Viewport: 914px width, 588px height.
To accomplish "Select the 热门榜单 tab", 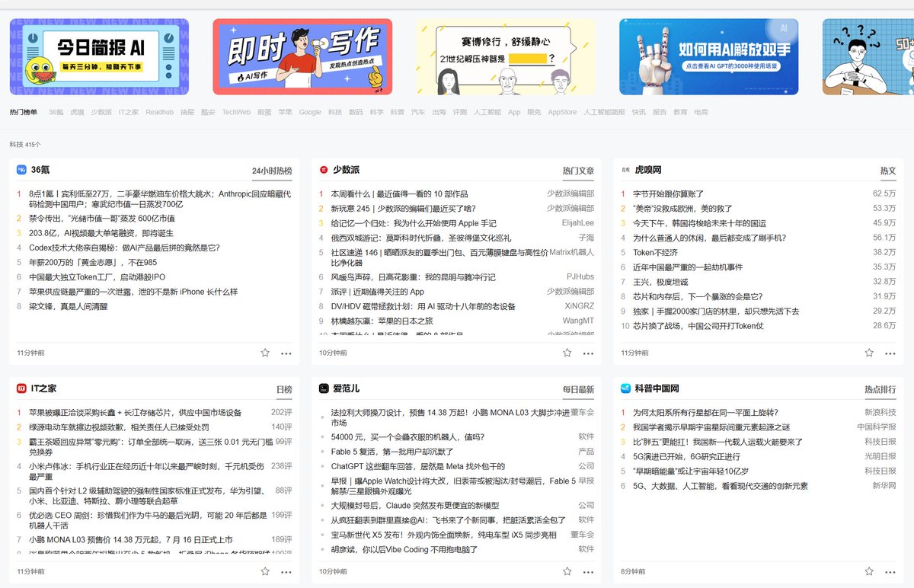I will click(24, 112).
